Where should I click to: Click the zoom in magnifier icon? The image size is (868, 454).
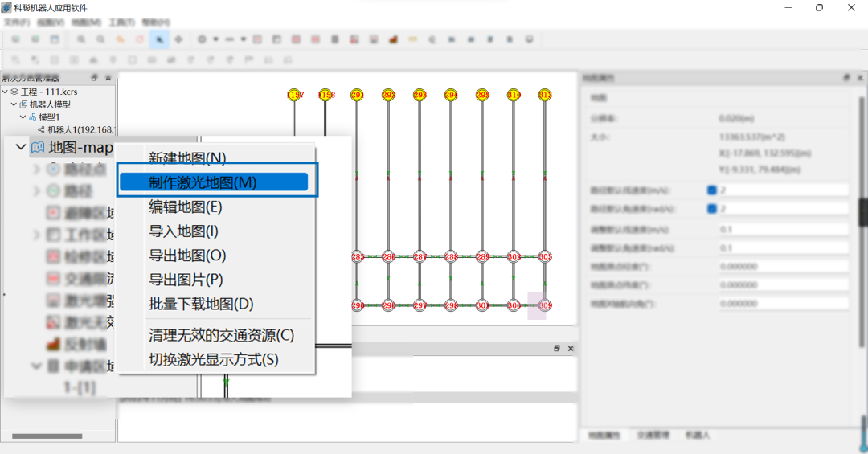(82, 39)
